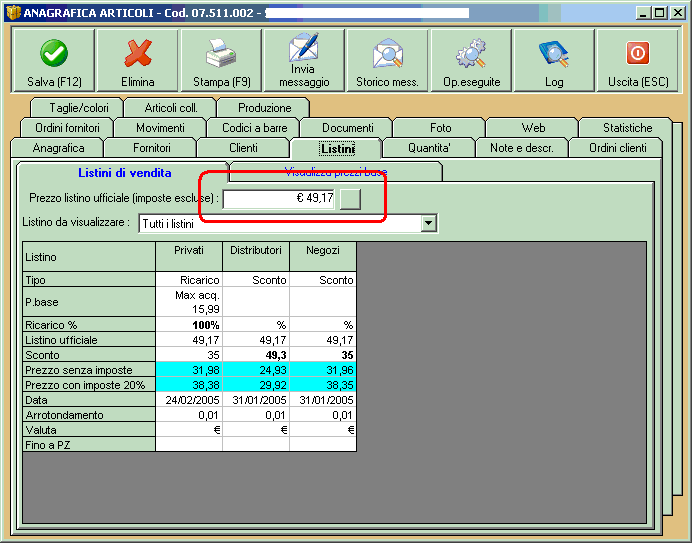Select the Listini tab
The height and width of the screenshot is (543, 692).
click(x=337, y=149)
